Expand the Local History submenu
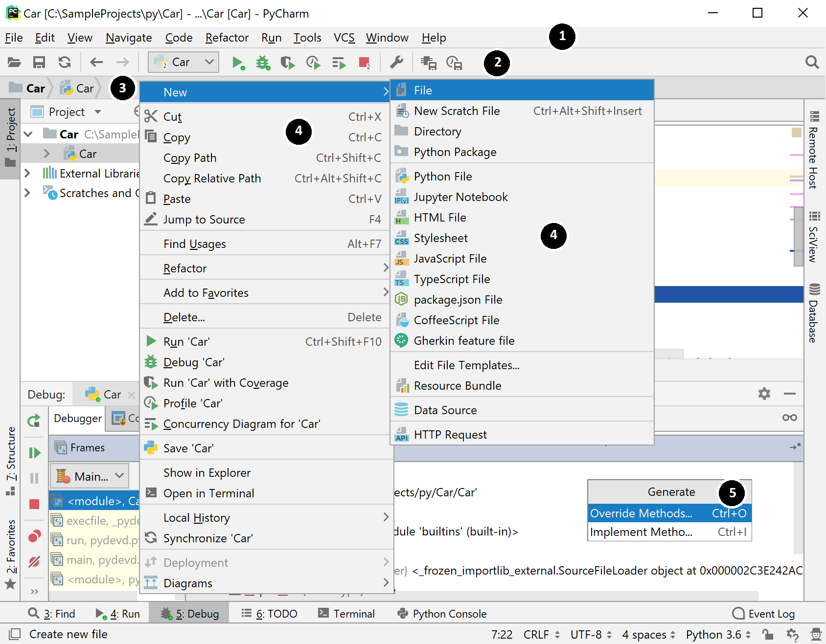Viewport: 826px width, 644px height. (266, 518)
